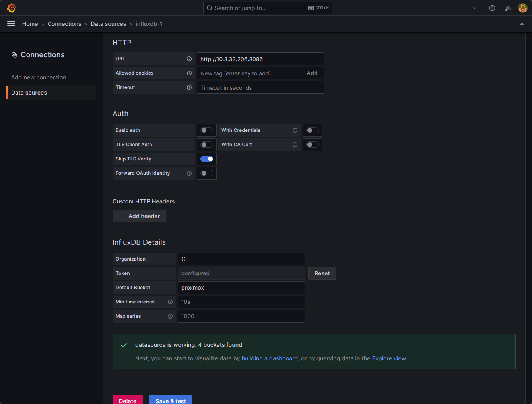
Task: Reset the configured Token
Action: 322,273
